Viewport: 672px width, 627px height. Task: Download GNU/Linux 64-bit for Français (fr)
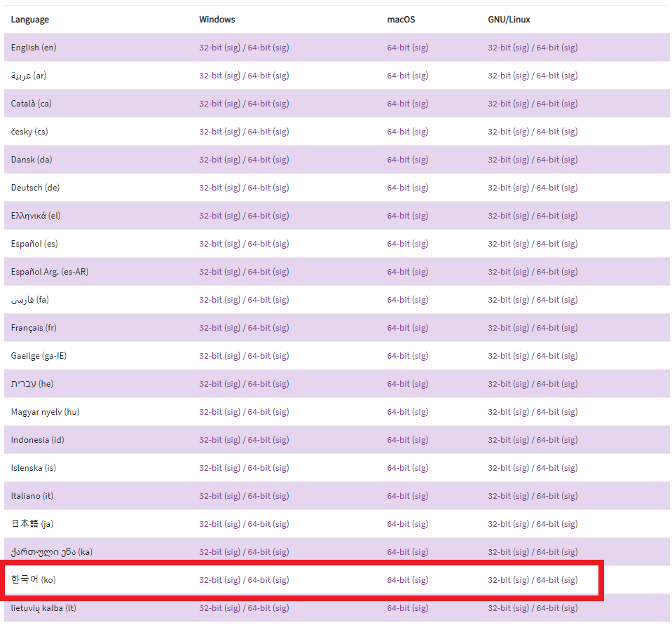coord(548,327)
